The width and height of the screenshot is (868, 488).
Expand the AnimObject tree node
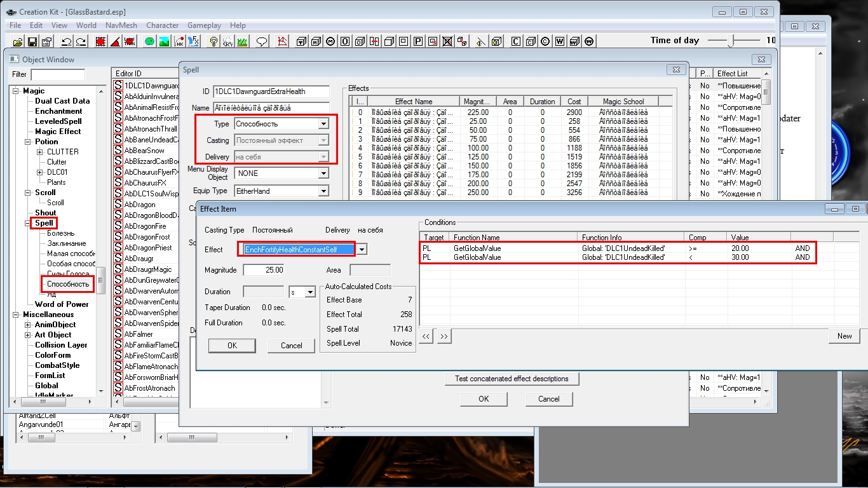coord(28,325)
